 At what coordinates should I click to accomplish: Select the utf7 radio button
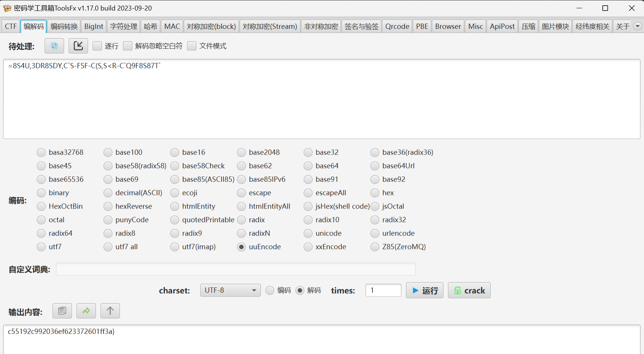[x=41, y=247]
